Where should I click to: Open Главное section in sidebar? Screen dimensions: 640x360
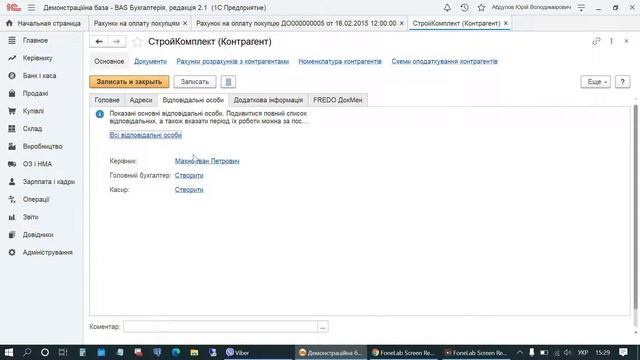tap(36, 40)
